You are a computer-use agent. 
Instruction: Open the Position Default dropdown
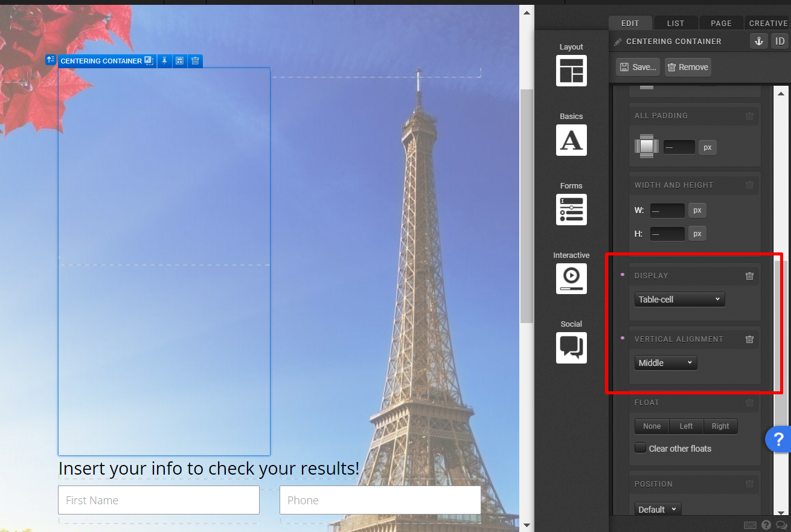click(x=658, y=510)
